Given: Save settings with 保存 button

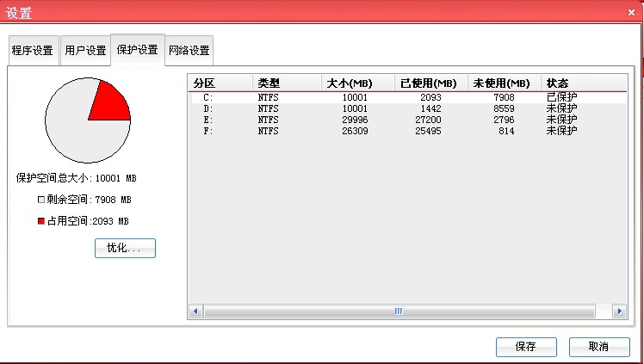Looking at the screenshot, I should coord(526,347).
